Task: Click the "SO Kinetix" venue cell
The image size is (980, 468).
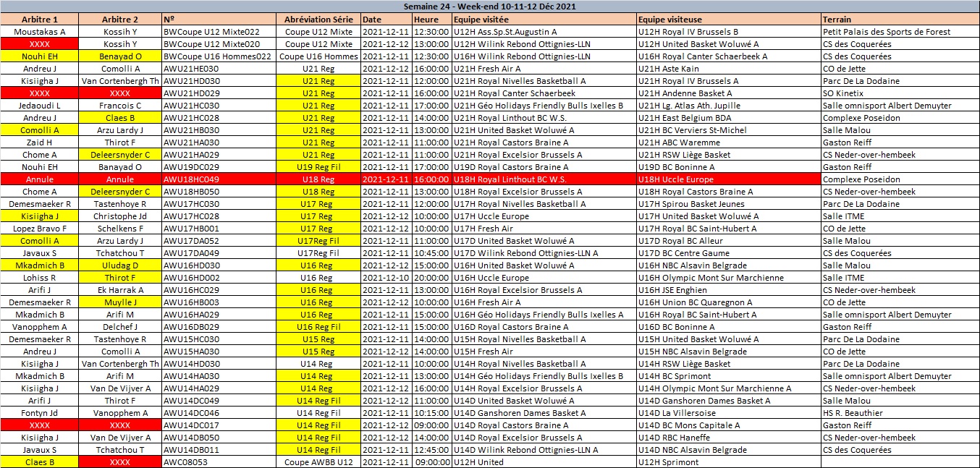Action: click(900, 93)
